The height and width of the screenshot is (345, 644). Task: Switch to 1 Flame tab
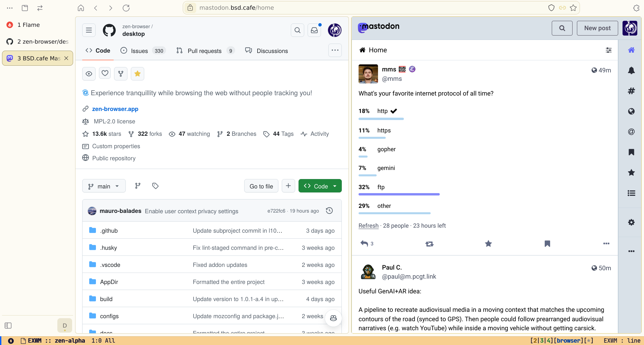click(x=38, y=25)
